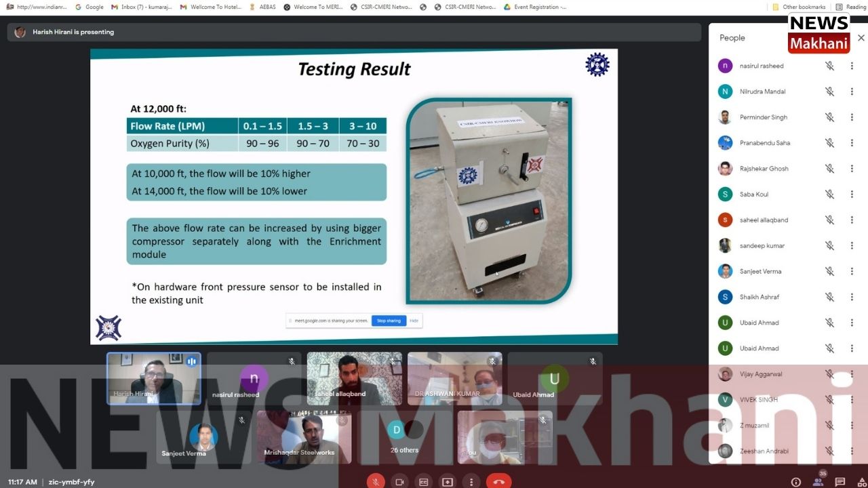The width and height of the screenshot is (868, 488).
Task: Show the people panel icon
Action: click(x=818, y=482)
